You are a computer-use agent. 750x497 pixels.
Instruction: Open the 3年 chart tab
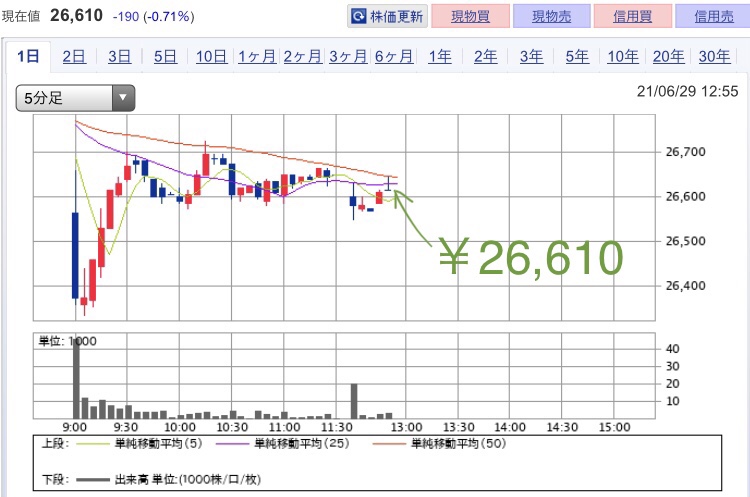click(531, 56)
